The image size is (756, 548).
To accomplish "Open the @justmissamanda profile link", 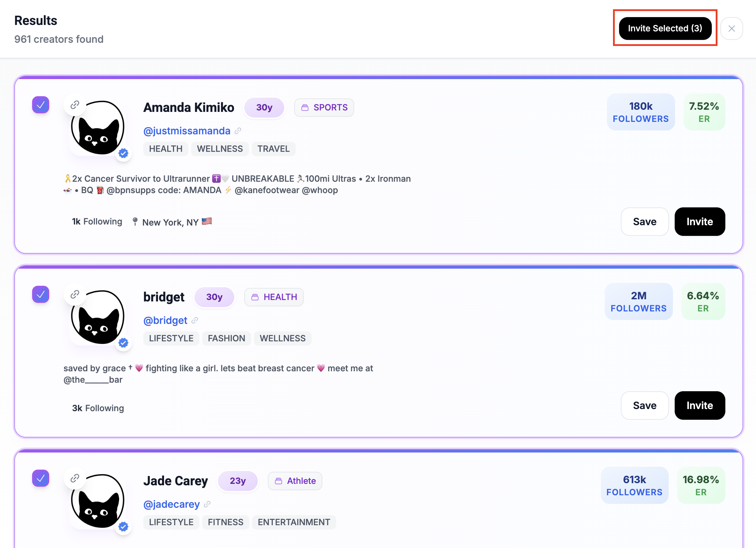I will [187, 131].
